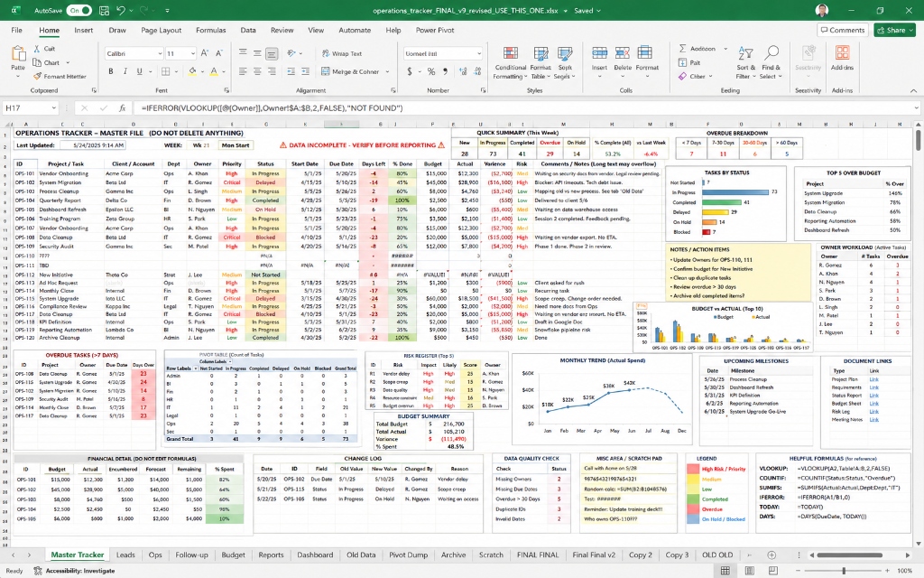Click Accessibility: Investigate in status bar
924x578 pixels.
tap(74, 571)
